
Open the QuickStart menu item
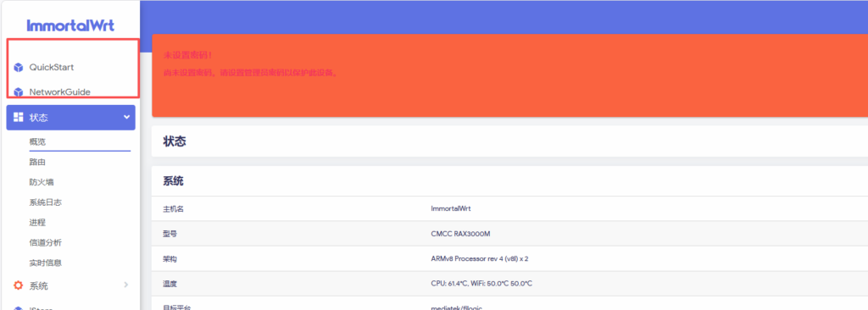pyautogui.click(x=52, y=68)
